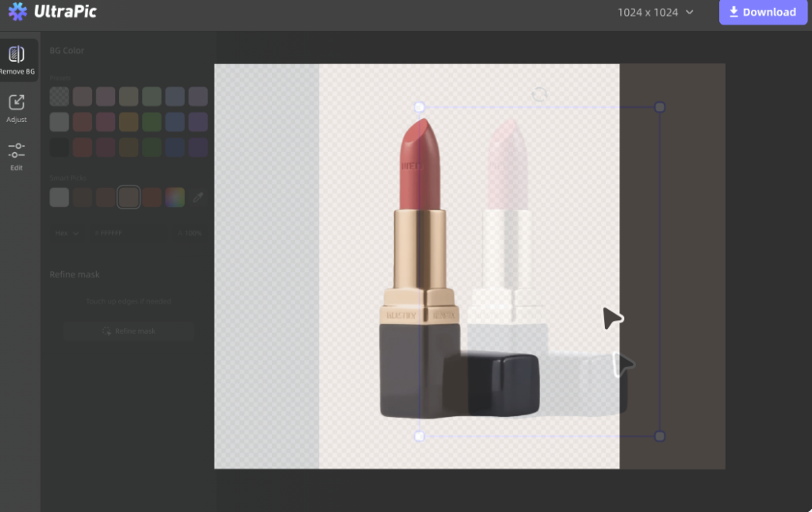Click the top-right corner handle of the selection
The image size is (812, 512).
pos(659,107)
